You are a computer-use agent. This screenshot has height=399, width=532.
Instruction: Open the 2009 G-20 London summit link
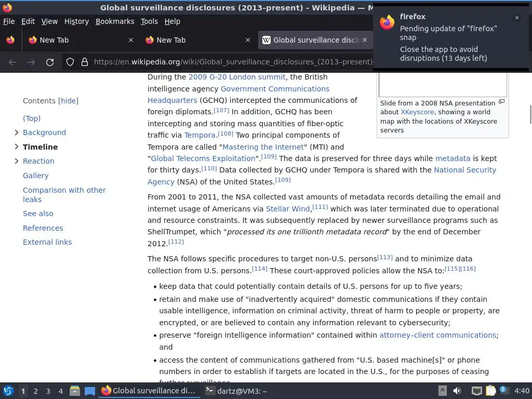coord(237,77)
